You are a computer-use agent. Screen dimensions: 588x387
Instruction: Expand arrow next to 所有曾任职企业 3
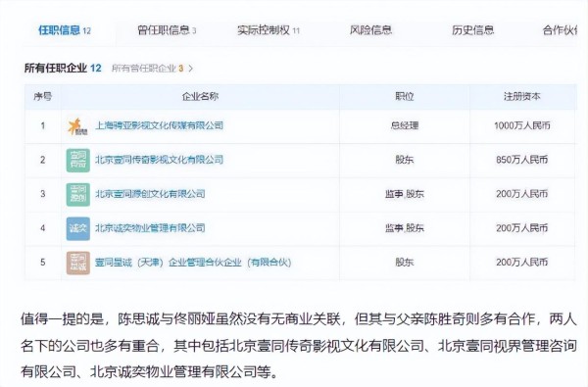pos(190,69)
